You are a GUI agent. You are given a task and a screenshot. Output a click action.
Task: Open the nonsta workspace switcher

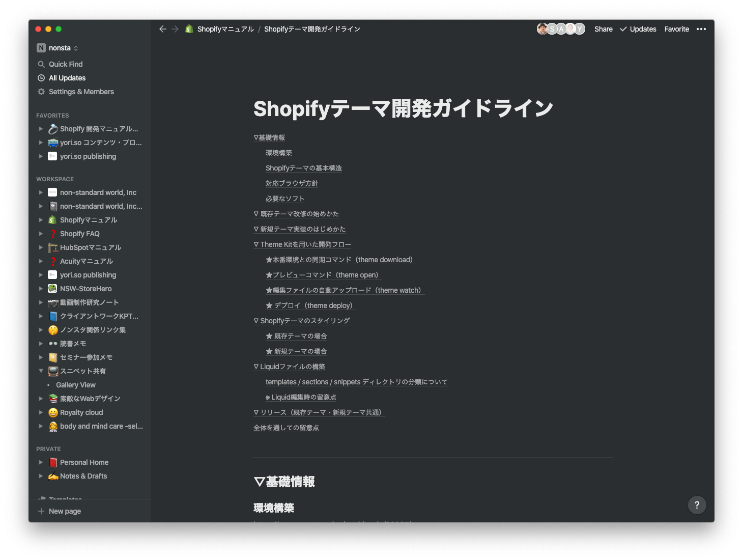(x=58, y=48)
